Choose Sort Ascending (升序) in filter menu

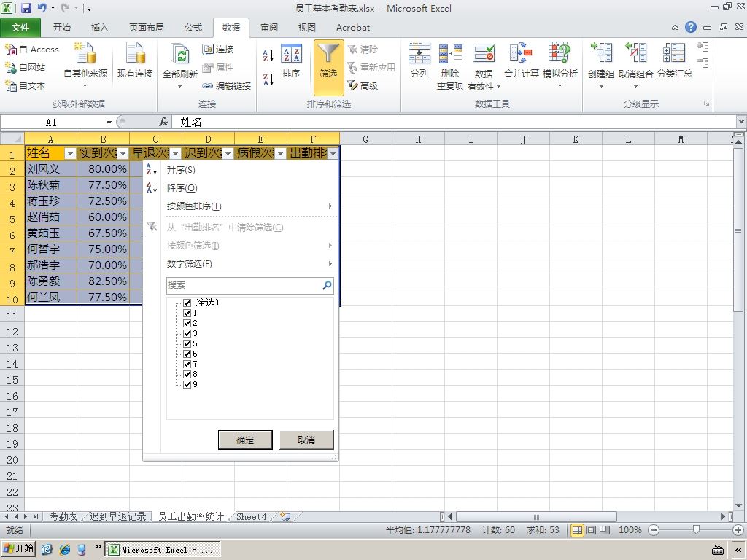pyautogui.click(x=181, y=169)
